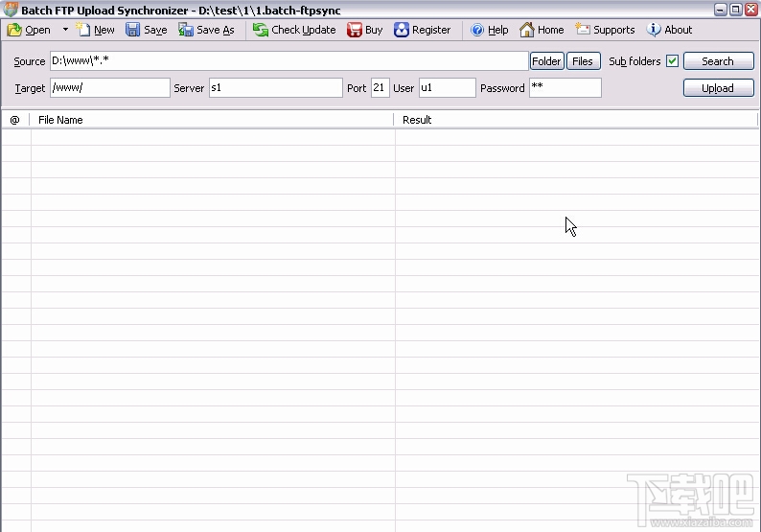This screenshot has height=532, width=761.
Task: Focus the User name field
Action: coord(448,88)
